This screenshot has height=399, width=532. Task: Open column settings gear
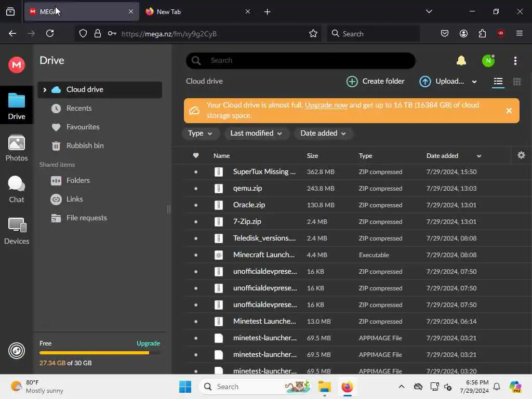point(521,155)
